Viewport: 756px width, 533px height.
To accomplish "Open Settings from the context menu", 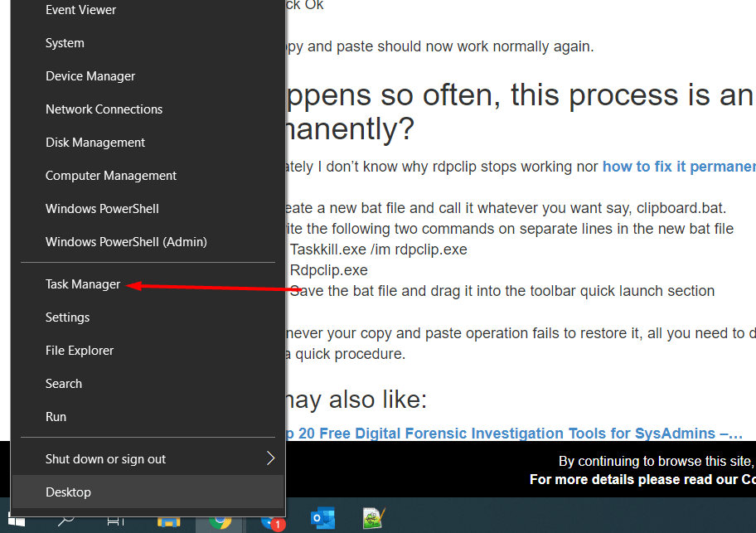I will point(67,317).
